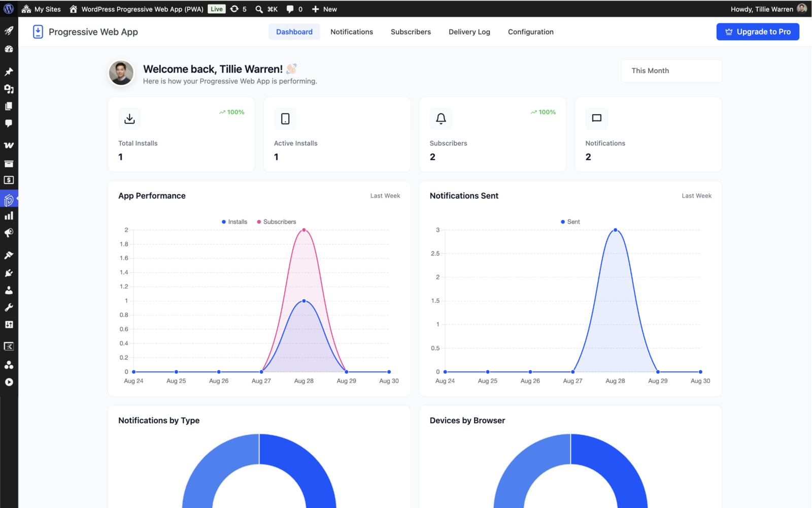Open Pages icon in the sidebar
Screen dimensions: 812x508
click(9, 106)
